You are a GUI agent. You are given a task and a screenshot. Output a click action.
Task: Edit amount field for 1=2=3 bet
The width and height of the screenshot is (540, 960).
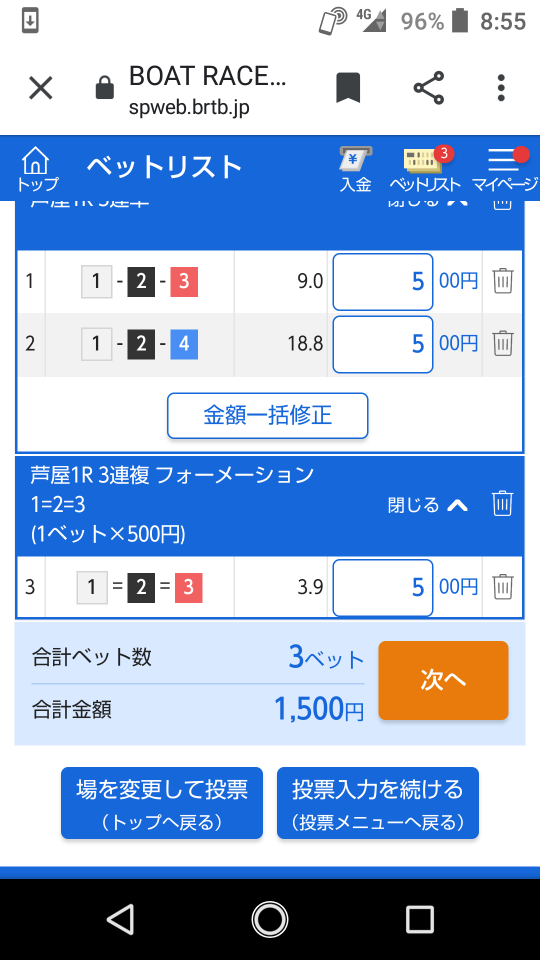pyautogui.click(x=383, y=587)
